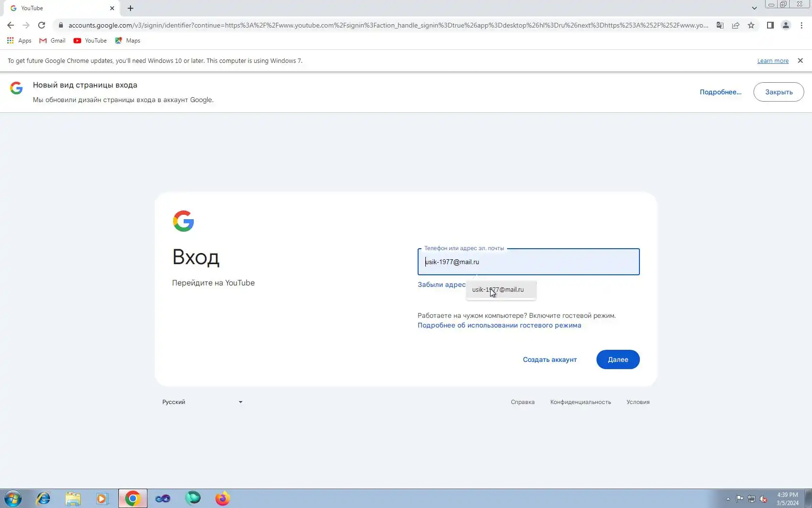This screenshot has width=812, height=508.
Task: Open the Windows Start menu
Action: [13, 498]
